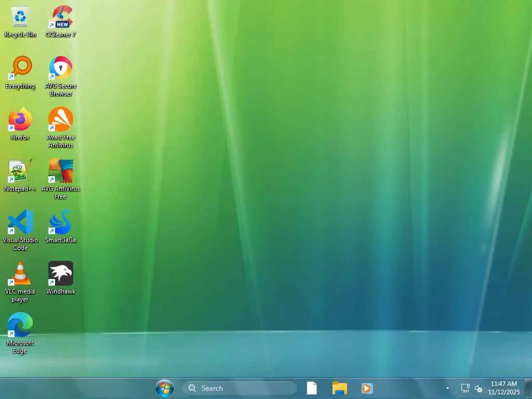Image resolution: width=532 pixels, height=399 pixels.
Task: Open the Everything search shortcut
Action: coord(20,73)
